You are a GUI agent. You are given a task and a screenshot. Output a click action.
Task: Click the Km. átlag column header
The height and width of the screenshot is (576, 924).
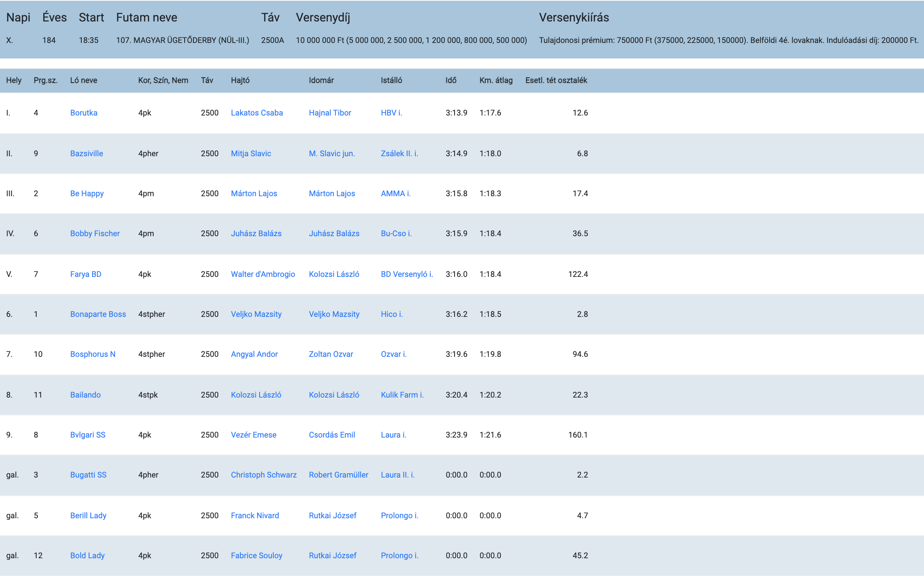(x=496, y=80)
